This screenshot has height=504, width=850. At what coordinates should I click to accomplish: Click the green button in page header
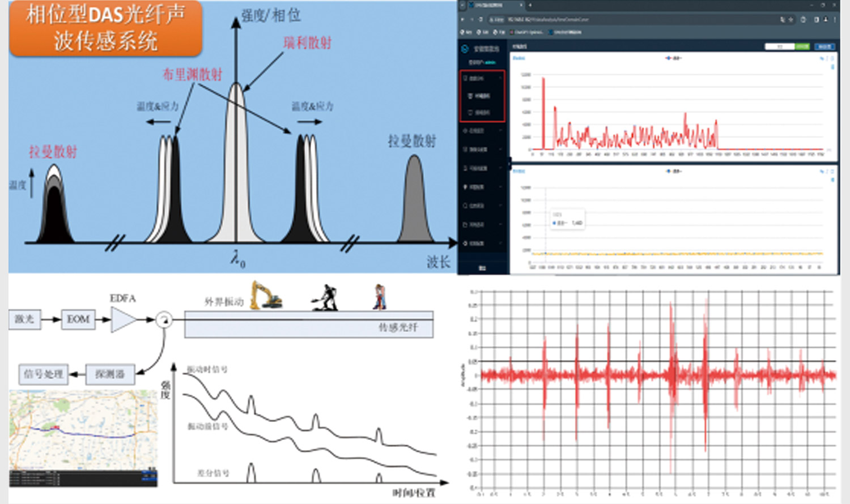[802, 46]
